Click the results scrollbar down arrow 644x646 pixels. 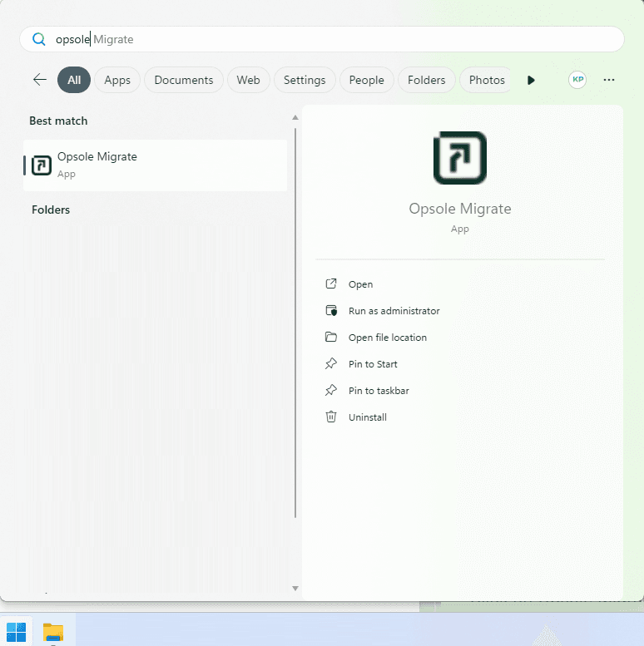(x=295, y=589)
